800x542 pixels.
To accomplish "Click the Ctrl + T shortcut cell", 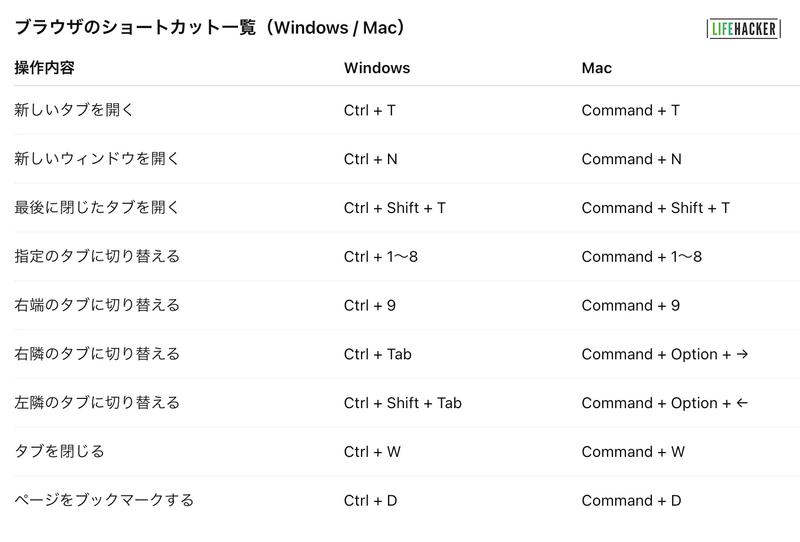I will [370, 110].
